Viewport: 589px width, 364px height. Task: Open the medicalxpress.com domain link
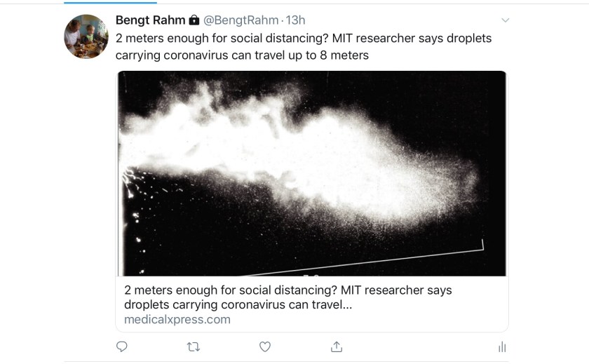tap(177, 319)
